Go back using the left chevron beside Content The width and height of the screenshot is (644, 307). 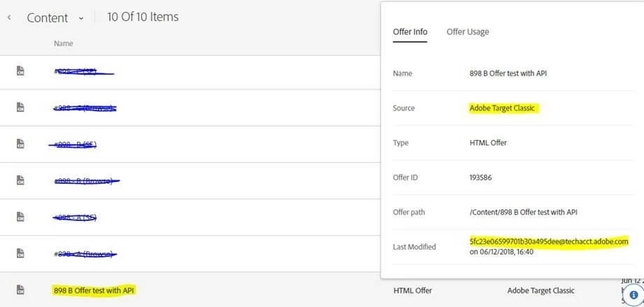(9, 17)
